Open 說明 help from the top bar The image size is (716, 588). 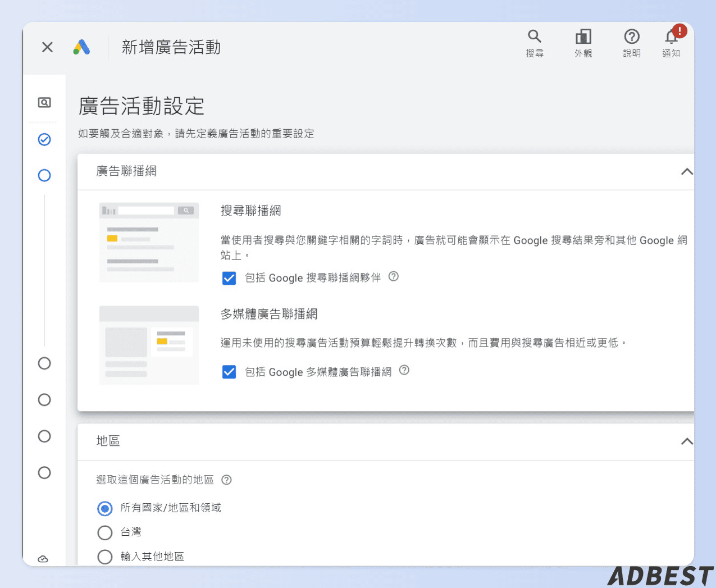(x=631, y=36)
